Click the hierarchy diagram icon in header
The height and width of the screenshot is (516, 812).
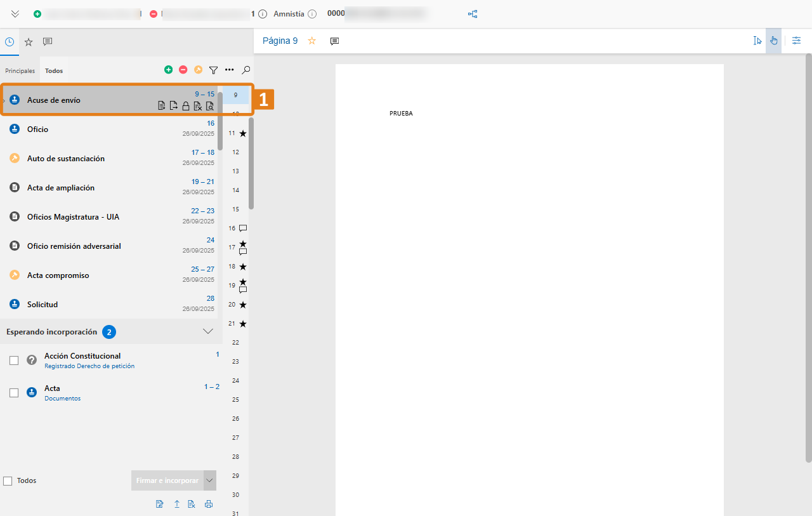(473, 14)
